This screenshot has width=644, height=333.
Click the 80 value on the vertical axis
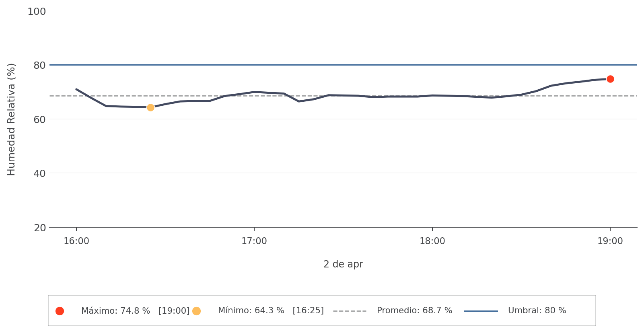pos(39,66)
